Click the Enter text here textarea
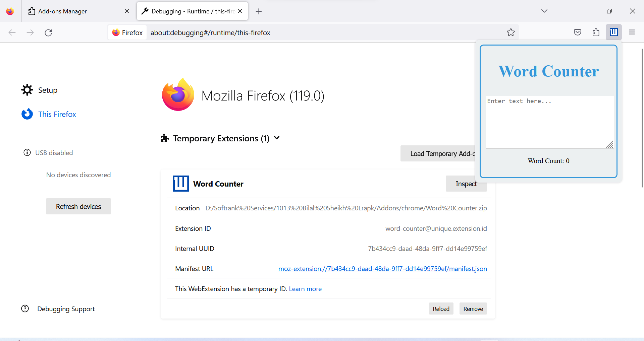 pos(550,122)
